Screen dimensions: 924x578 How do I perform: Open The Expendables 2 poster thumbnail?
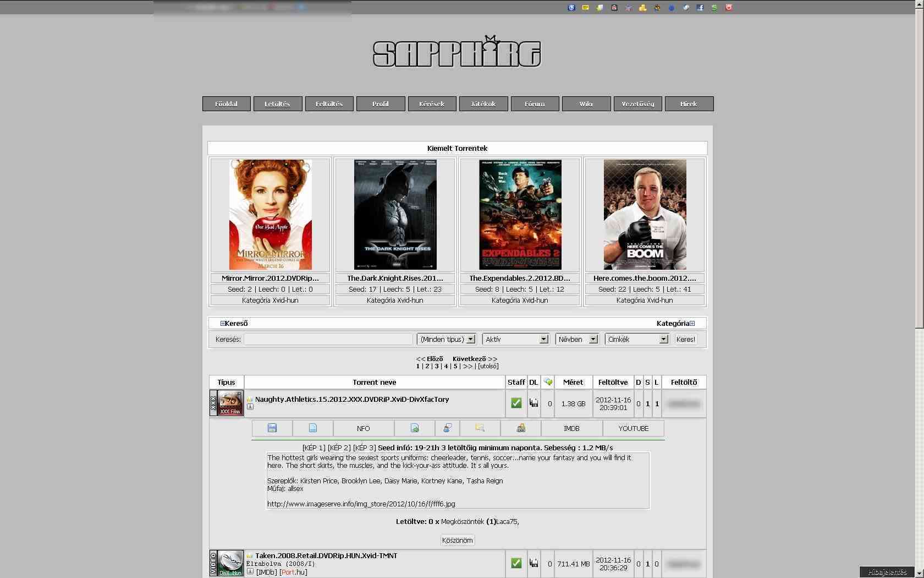[x=520, y=215]
